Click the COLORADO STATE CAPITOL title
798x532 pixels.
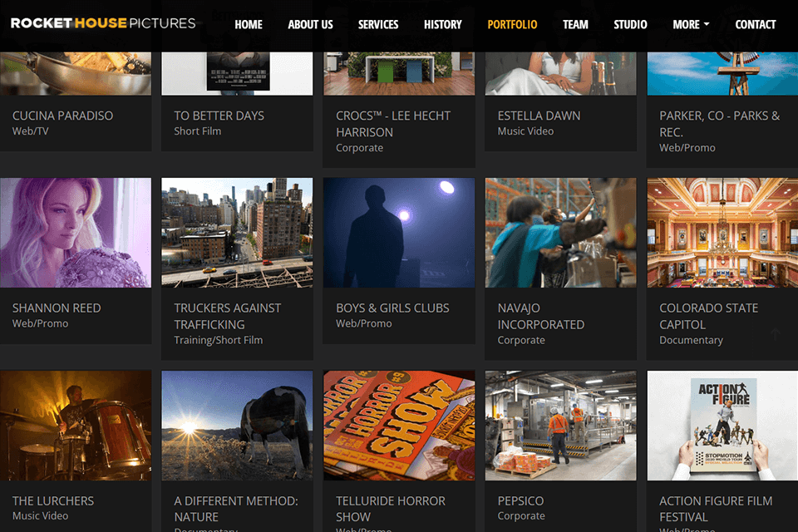(709, 316)
